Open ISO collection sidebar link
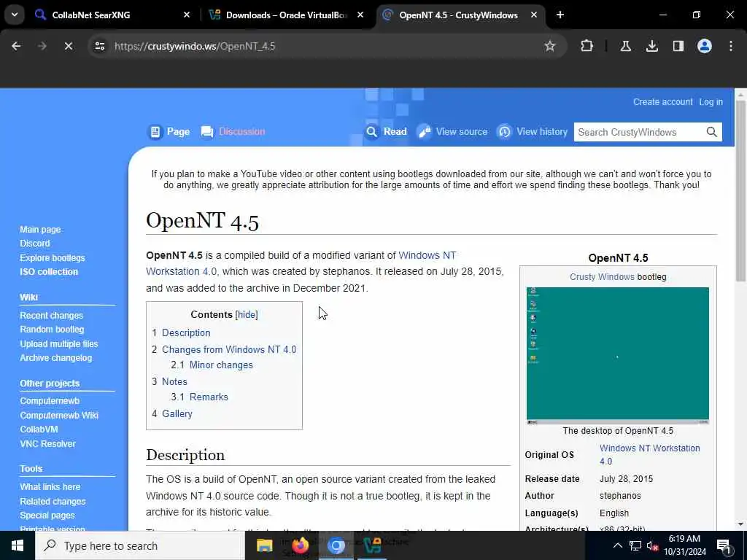Screen dimensions: 747x560 tap(49, 272)
